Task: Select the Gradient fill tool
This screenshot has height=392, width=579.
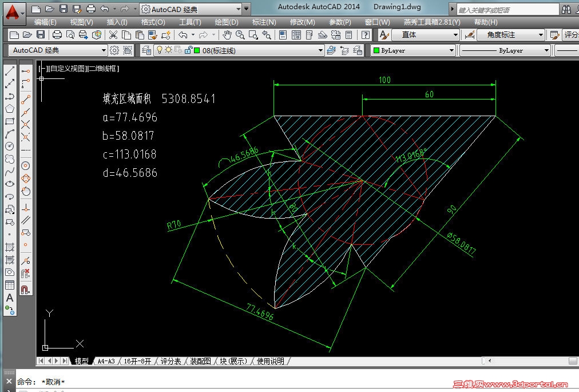Action: [10, 260]
